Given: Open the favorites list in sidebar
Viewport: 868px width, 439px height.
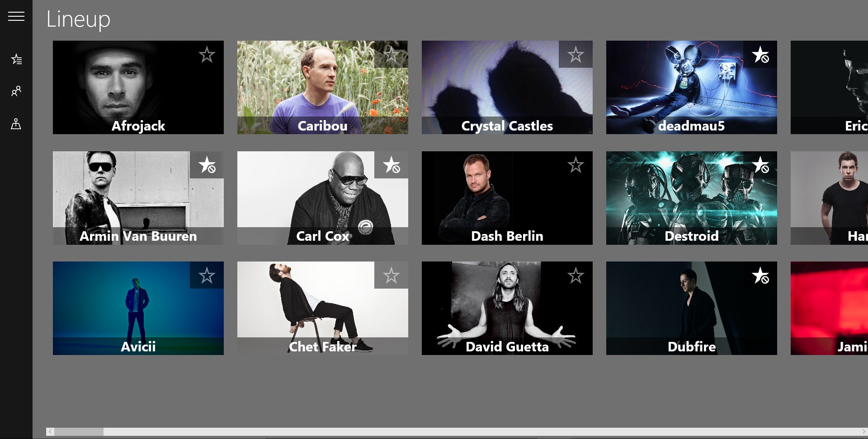Looking at the screenshot, I should click(x=16, y=59).
